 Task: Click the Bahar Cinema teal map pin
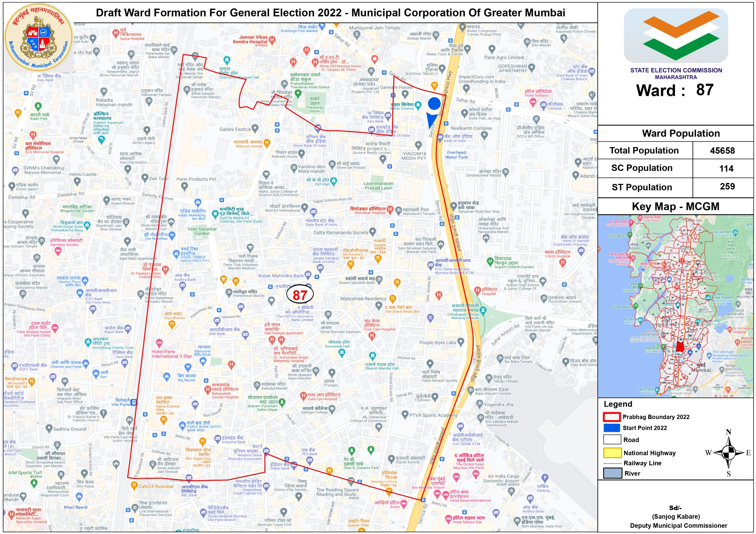[418, 105]
